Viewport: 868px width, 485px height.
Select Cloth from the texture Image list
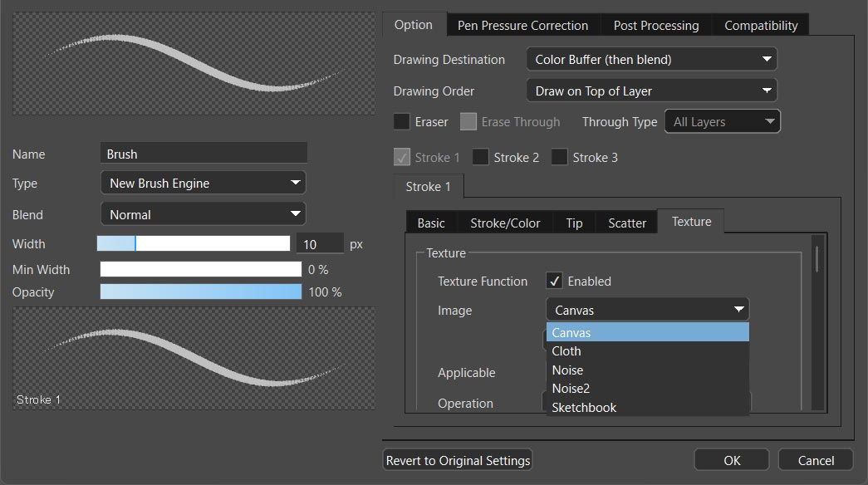566,350
